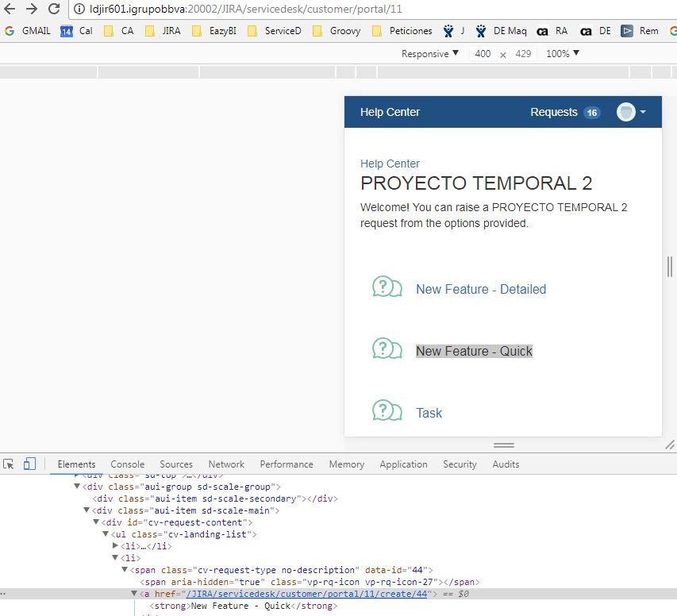Toggle the device toolbar icon in DevTools

tap(29, 464)
